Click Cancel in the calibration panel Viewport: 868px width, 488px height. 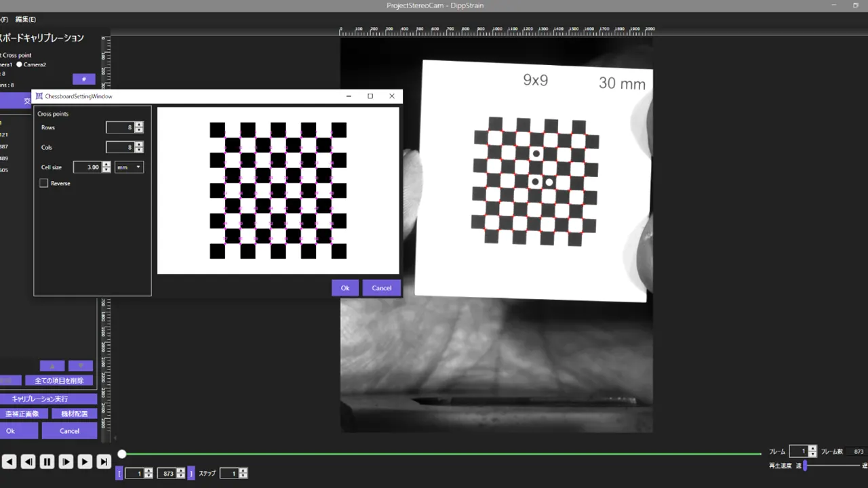pos(69,431)
